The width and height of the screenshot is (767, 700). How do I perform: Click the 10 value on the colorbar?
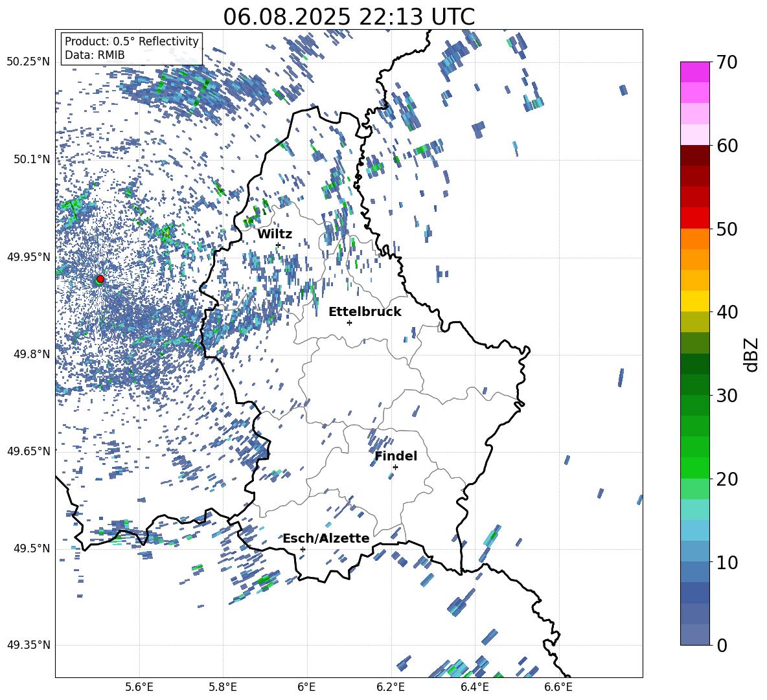point(727,562)
